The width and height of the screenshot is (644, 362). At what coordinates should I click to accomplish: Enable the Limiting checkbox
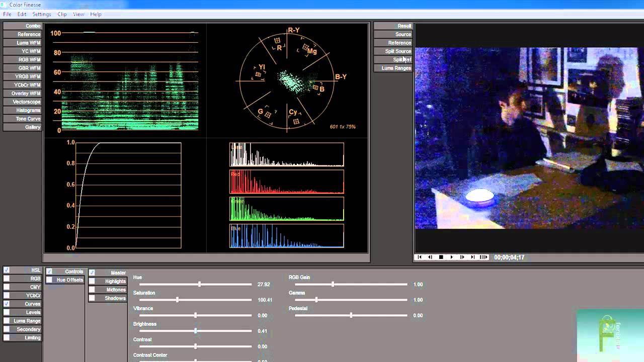[7, 338]
